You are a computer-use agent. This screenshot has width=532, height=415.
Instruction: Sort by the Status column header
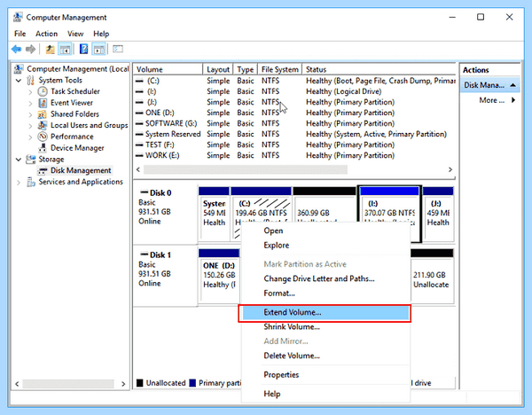point(379,69)
